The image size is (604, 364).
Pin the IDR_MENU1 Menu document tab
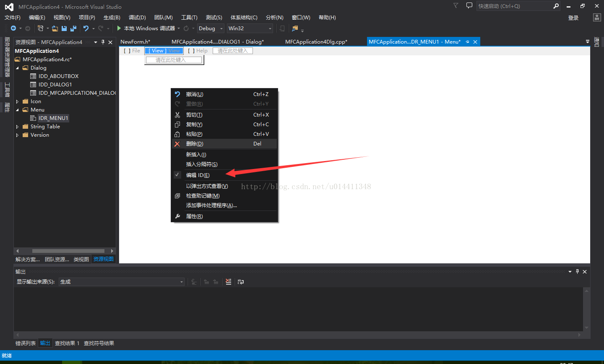click(x=468, y=42)
